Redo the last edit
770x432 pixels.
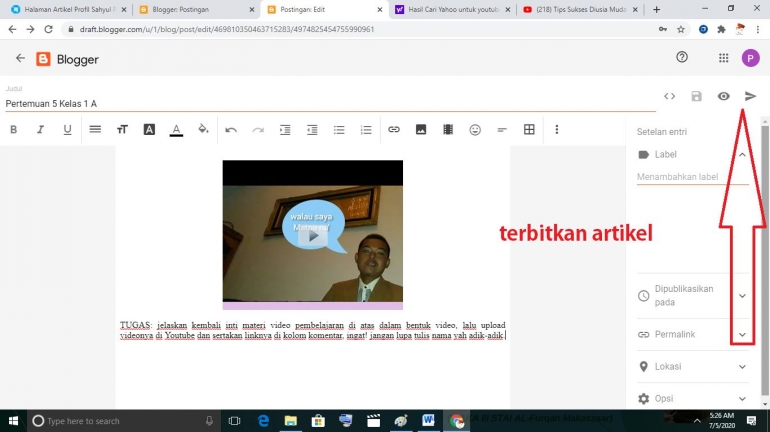click(258, 130)
